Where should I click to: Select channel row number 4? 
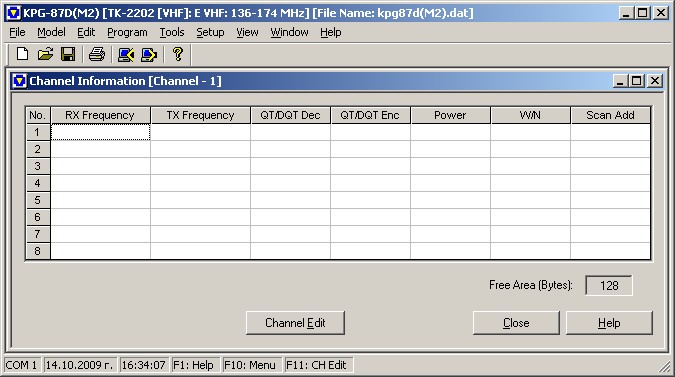point(38,183)
